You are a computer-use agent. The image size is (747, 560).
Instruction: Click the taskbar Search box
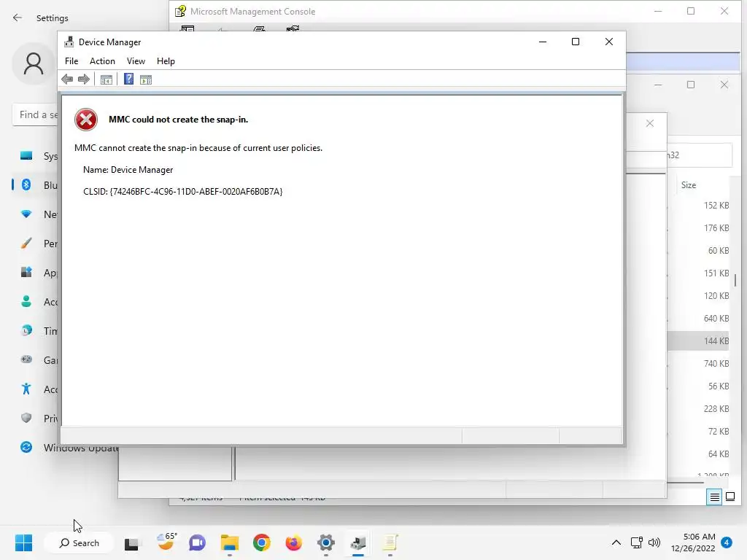pos(79,542)
